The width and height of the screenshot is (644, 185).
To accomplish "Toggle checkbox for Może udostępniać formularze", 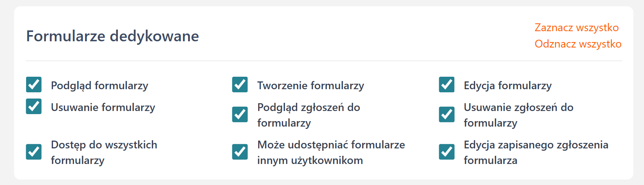I will tap(240, 152).
